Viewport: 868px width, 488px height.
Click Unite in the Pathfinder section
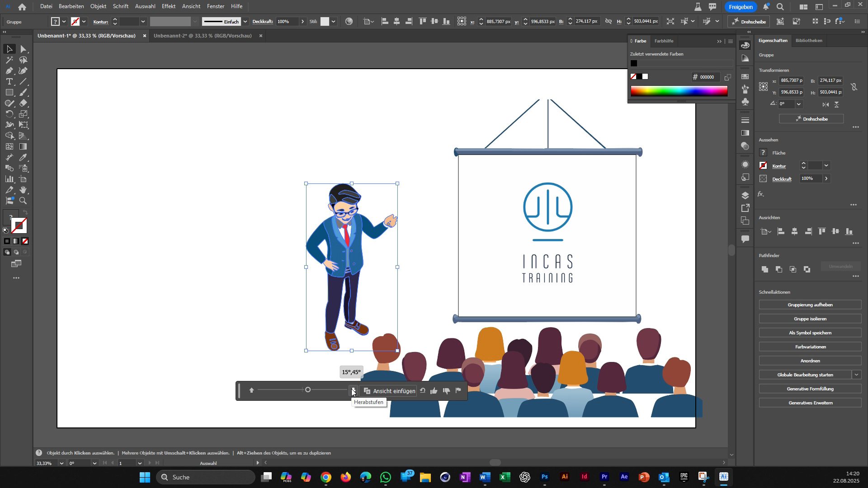click(x=765, y=269)
